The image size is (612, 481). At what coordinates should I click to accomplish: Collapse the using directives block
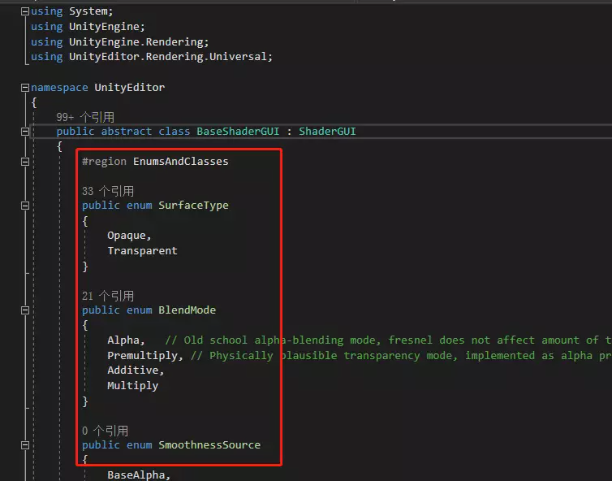(x=25, y=11)
